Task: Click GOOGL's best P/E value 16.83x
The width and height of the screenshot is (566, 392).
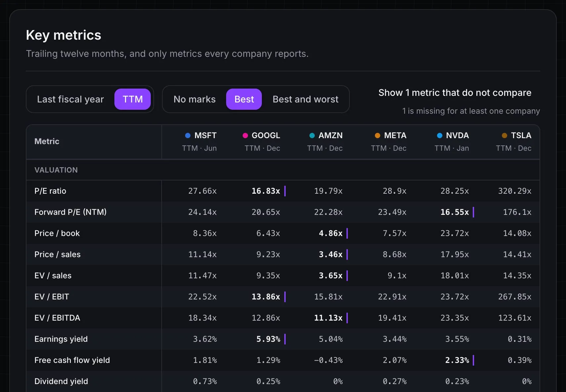Action: [x=266, y=191]
